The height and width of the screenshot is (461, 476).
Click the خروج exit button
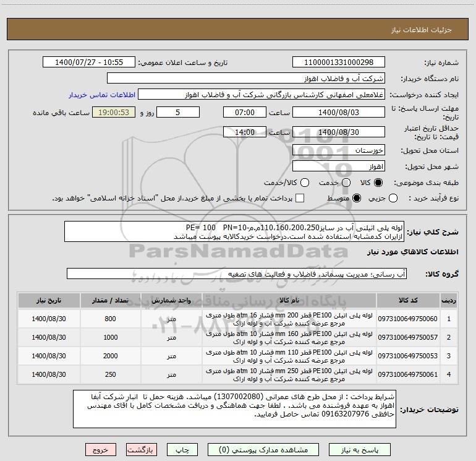pos(101,450)
